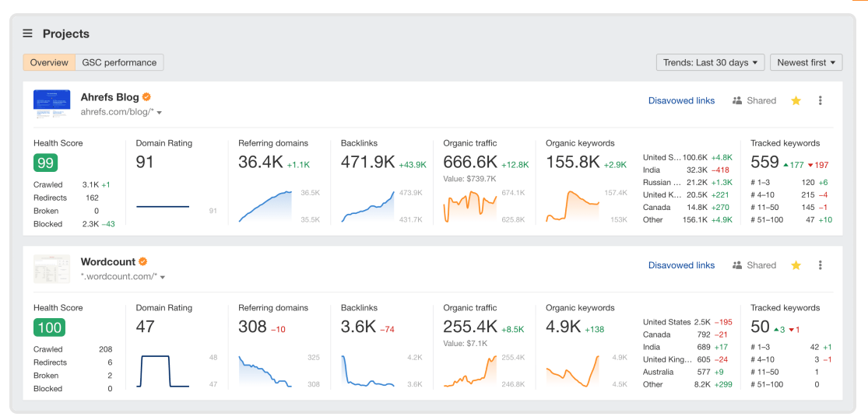868x420 pixels.
Task: Select the Overview tab
Action: [x=49, y=62]
